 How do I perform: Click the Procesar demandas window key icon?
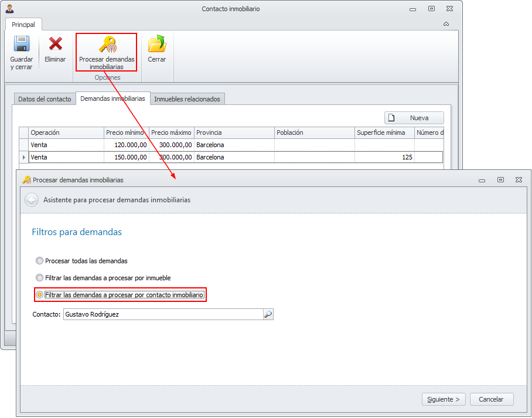(27, 180)
